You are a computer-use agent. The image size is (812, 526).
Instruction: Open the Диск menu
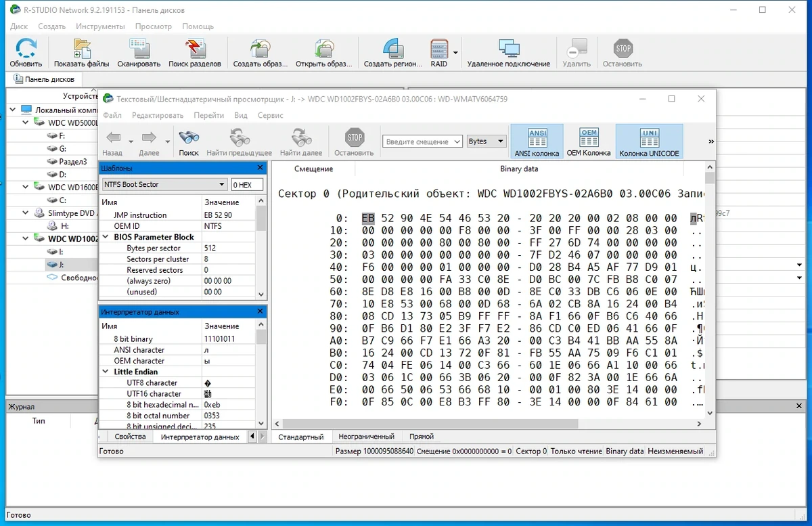[19, 26]
